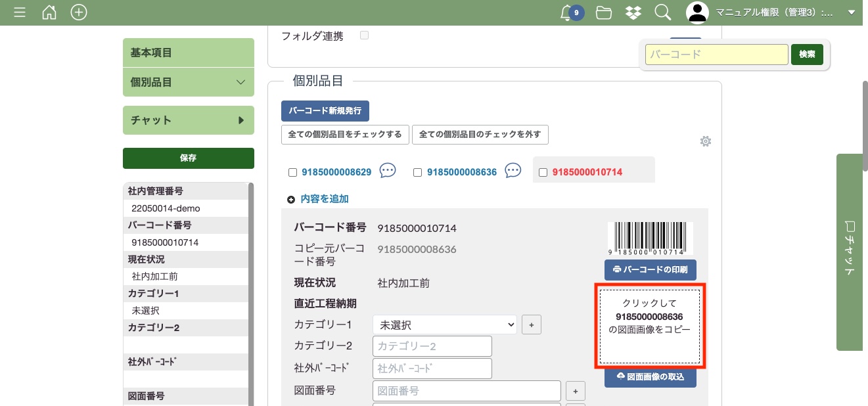Check the box for 9185000008636
This screenshot has height=406, width=868.
[x=417, y=173]
